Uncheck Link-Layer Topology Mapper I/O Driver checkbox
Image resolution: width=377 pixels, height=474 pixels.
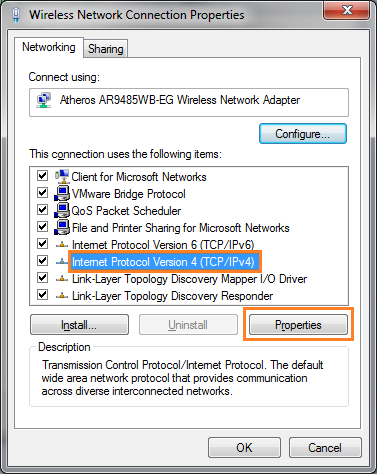point(42,277)
